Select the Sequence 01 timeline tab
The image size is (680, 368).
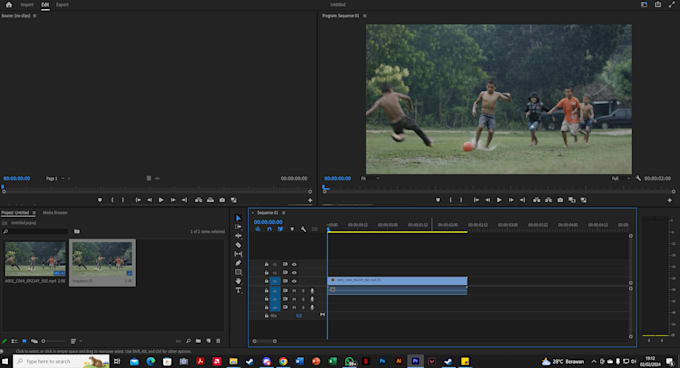click(x=268, y=213)
